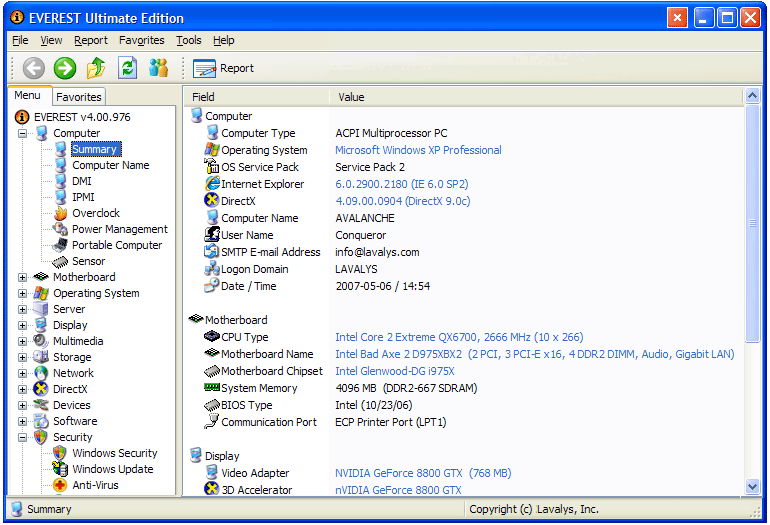Image resolution: width=770 pixels, height=525 pixels.
Task: Open Intel Bad Axe 2 D975XBX2 link
Action: 535,354
